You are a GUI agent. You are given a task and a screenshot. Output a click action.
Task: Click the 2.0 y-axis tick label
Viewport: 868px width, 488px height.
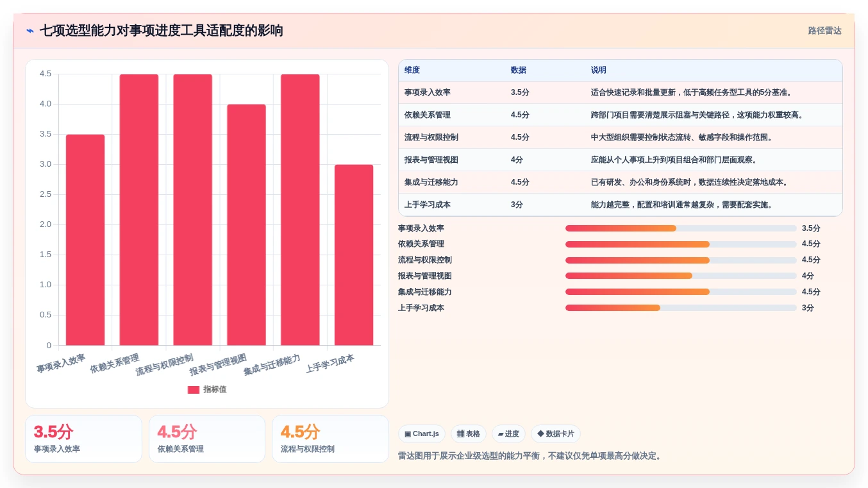pos(46,224)
